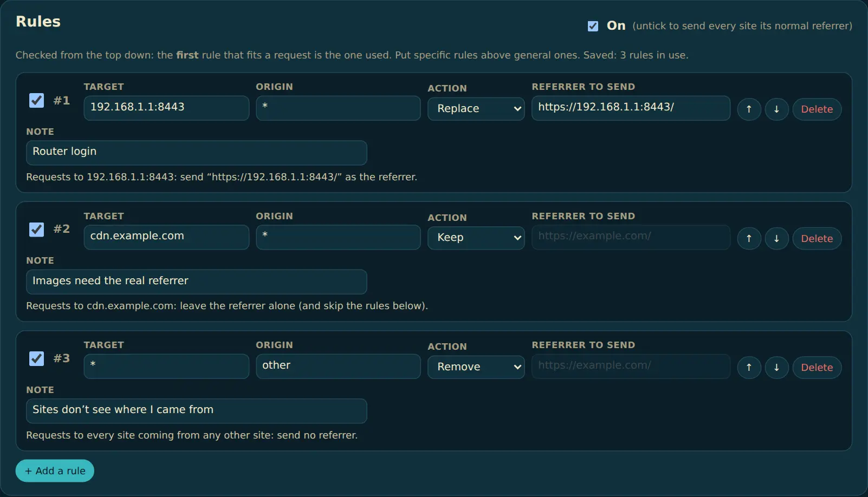Screen dimensions: 868x497
Task: Edit the Router login note field
Action: (x=197, y=153)
